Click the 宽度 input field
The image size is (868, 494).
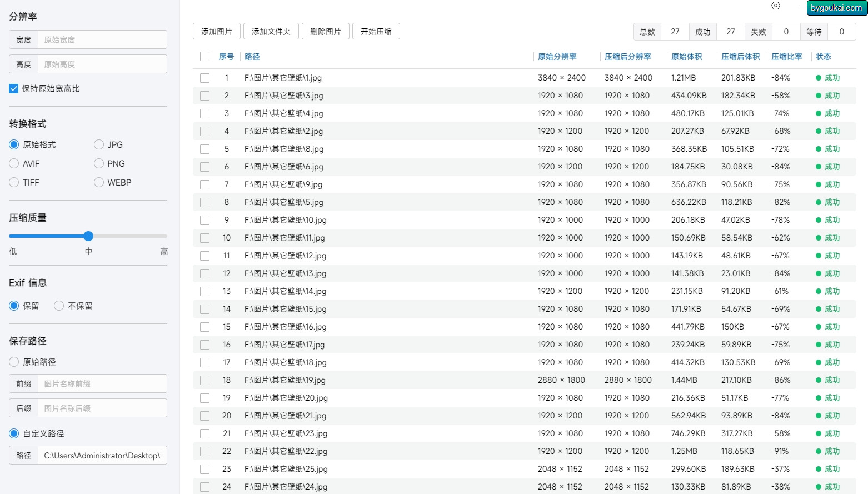(x=102, y=39)
